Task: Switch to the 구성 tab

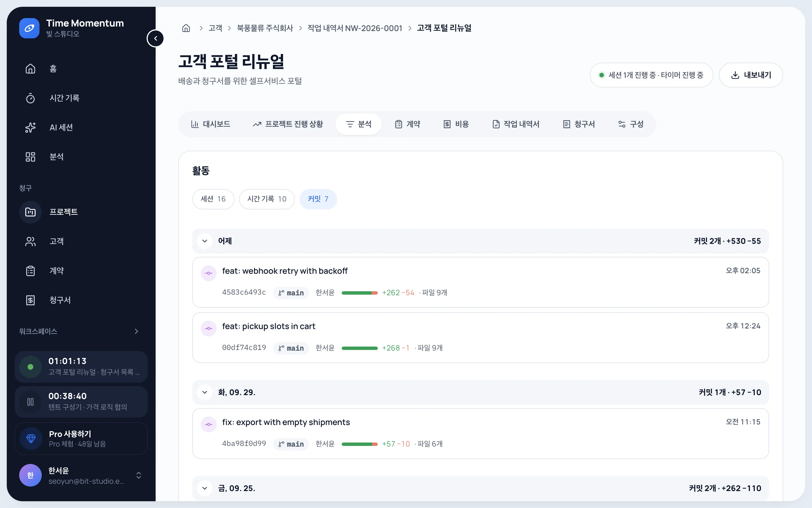Action: tap(631, 124)
